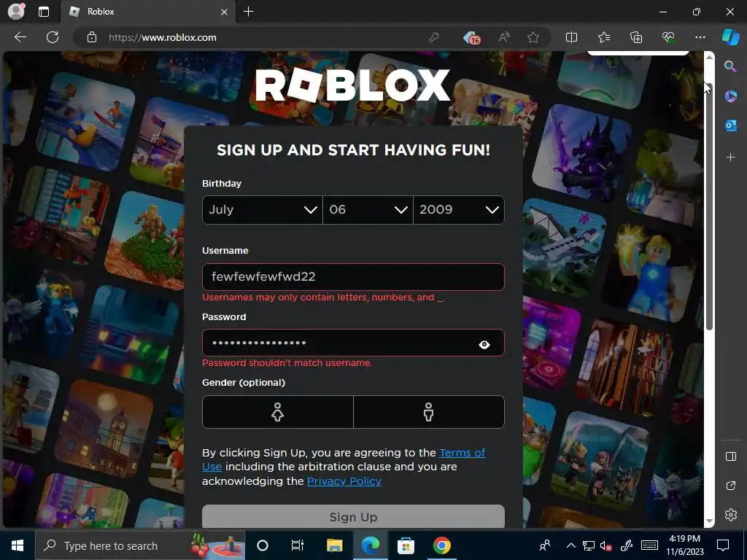Open Browser essentials heart icon
The width and height of the screenshot is (747, 560).
pos(668,37)
